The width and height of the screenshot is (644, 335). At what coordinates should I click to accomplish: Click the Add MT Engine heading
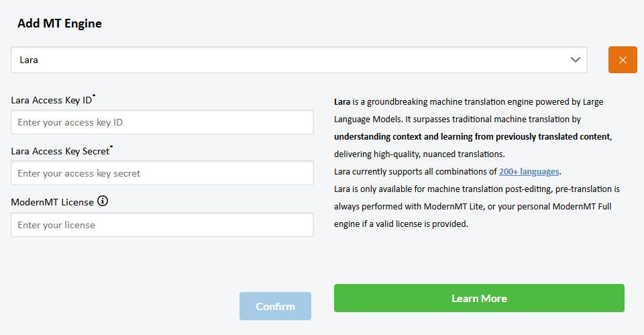(x=60, y=23)
